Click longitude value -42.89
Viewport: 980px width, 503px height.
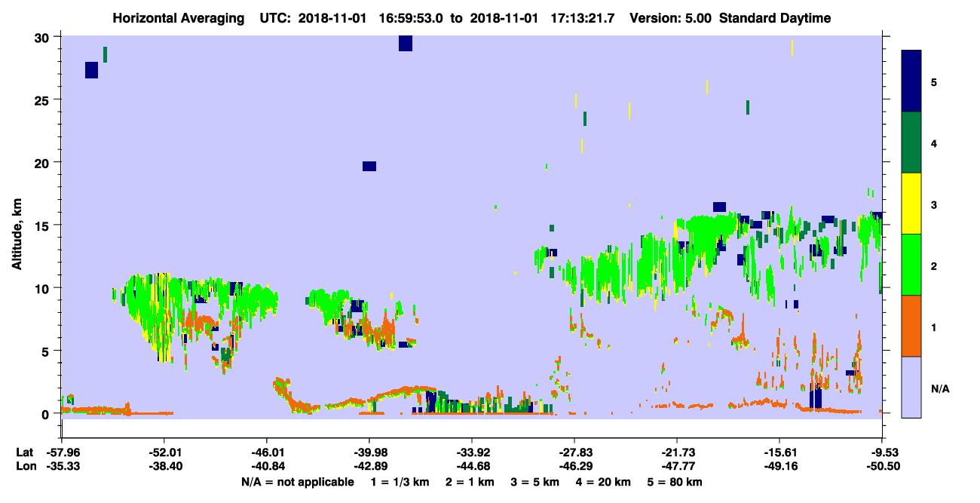pos(369,466)
